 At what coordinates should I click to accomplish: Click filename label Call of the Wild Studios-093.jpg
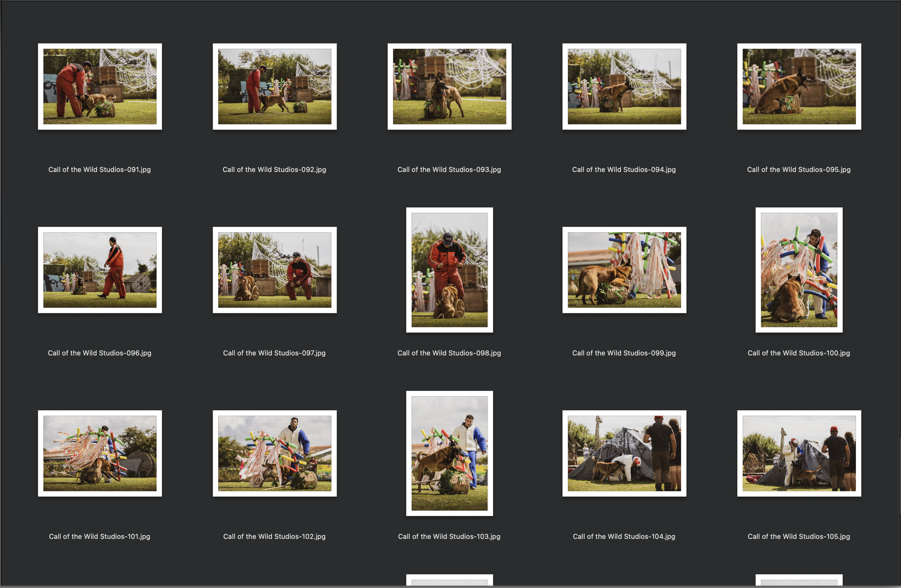tap(449, 170)
